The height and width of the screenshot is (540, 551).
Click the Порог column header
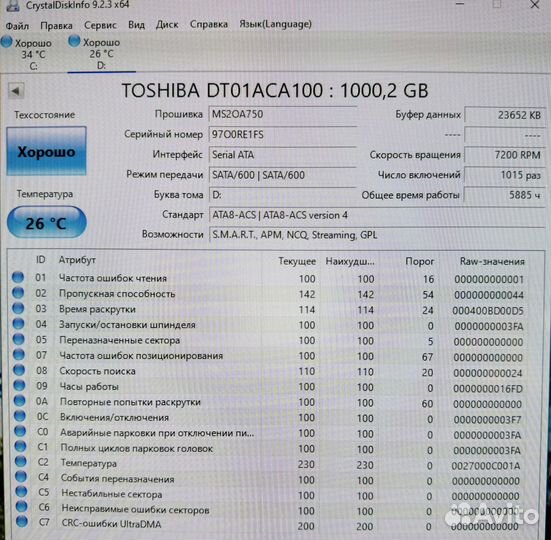420,261
